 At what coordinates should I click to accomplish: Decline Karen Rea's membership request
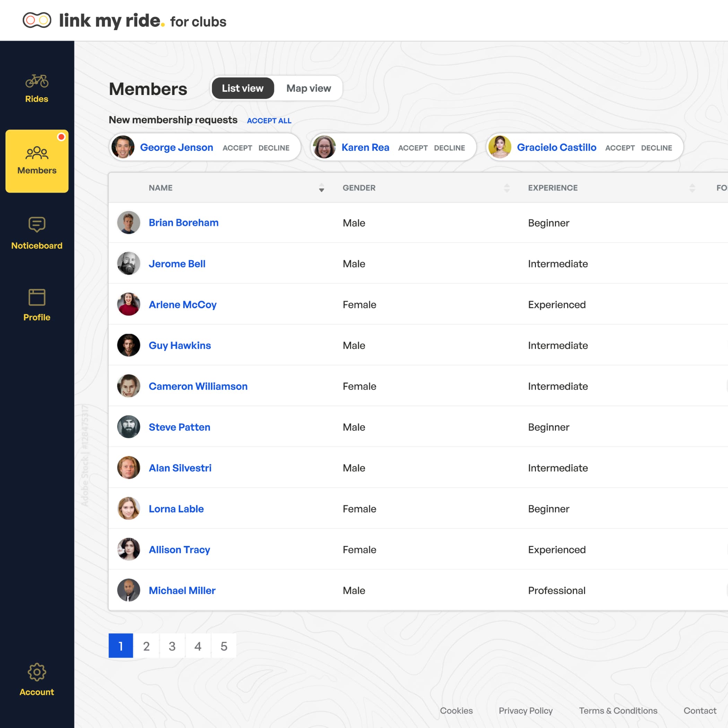coord(450,148)
